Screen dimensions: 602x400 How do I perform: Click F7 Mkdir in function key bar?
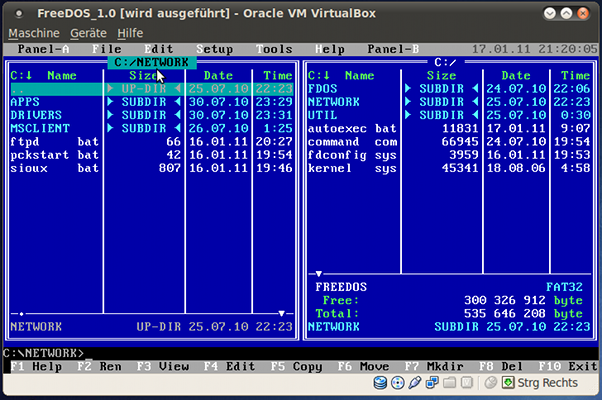(x=434, y=367)
